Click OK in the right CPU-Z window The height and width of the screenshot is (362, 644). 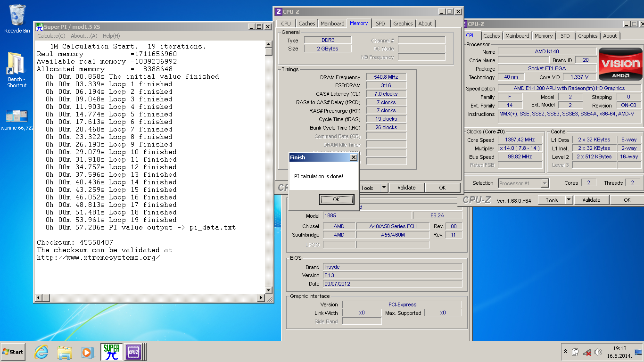coord(627,200)
